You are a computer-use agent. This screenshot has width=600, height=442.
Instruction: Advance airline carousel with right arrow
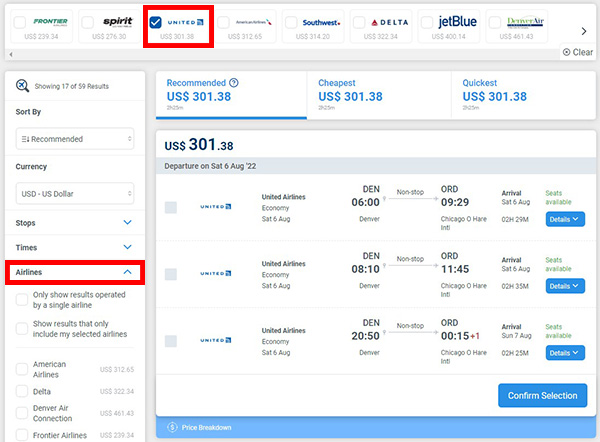tap(584, 31)
